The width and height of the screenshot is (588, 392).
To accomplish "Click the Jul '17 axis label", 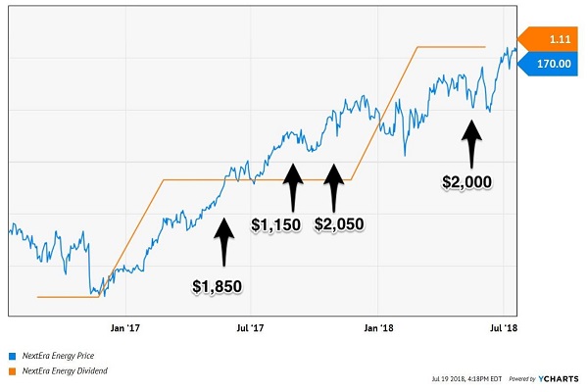I will pos(250,328).
